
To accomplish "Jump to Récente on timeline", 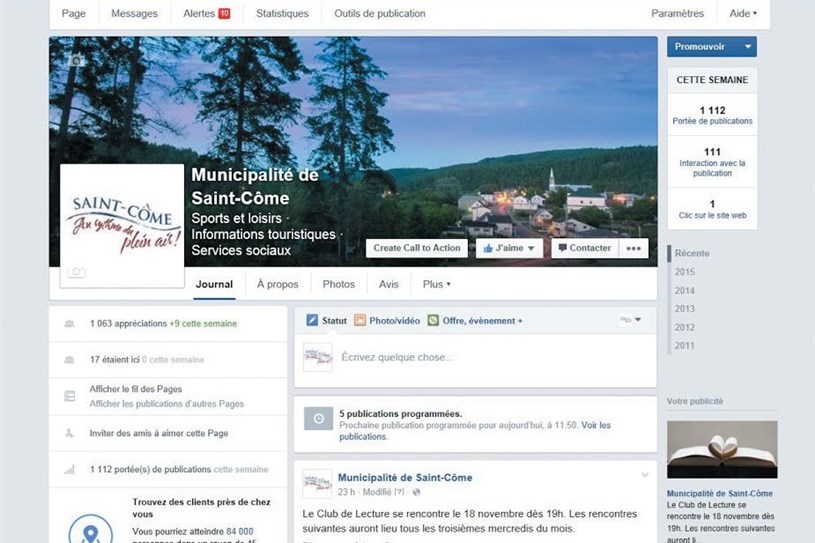I will tap(692, 254).
